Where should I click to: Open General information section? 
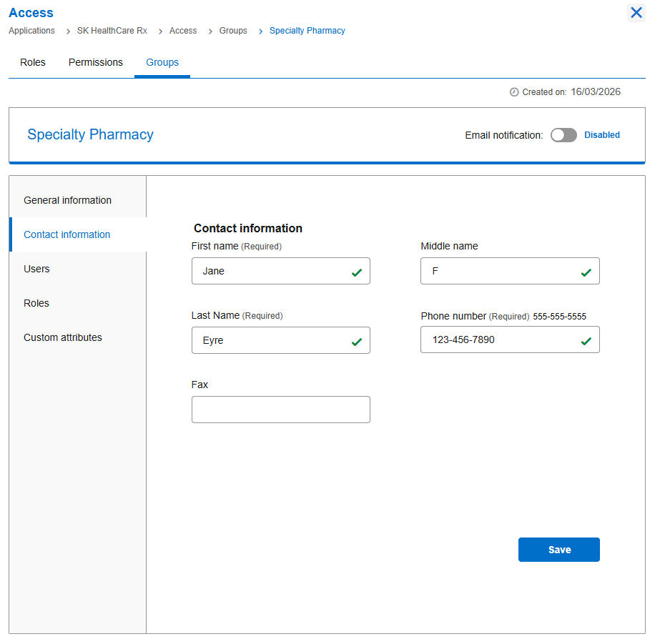tap(78, 200)
